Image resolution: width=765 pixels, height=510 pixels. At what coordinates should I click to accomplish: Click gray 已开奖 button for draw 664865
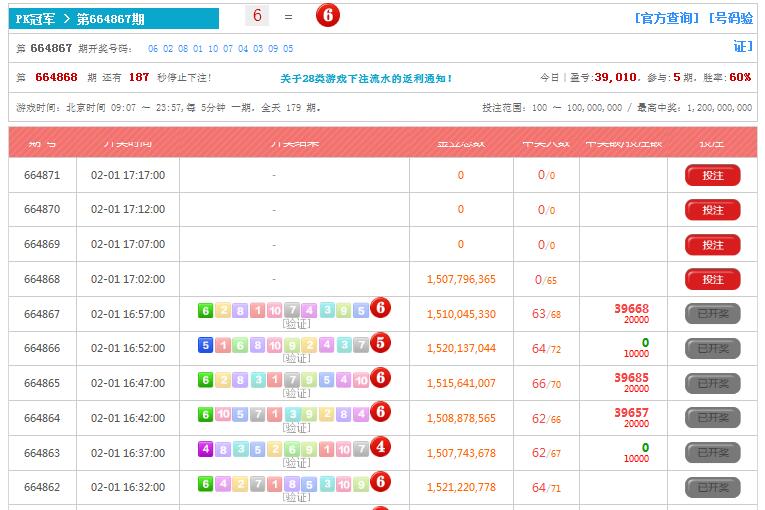[x=712, y=383]
